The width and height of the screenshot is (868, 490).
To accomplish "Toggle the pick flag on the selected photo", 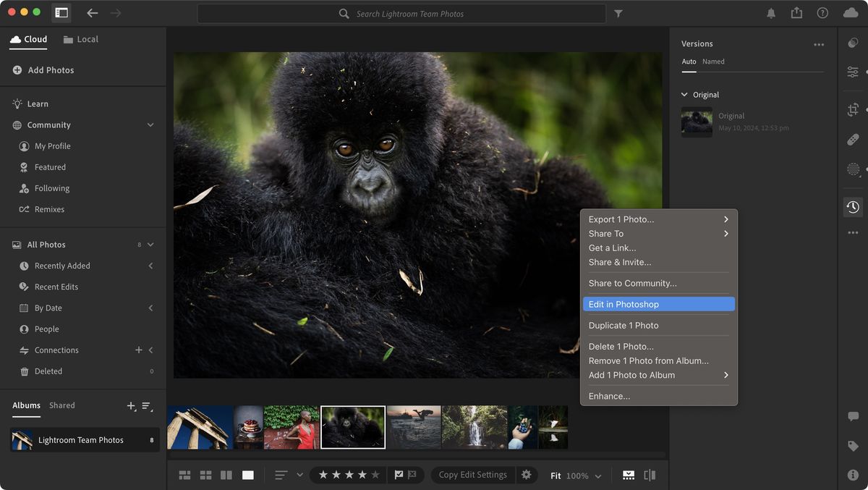I will click(399, 474).
